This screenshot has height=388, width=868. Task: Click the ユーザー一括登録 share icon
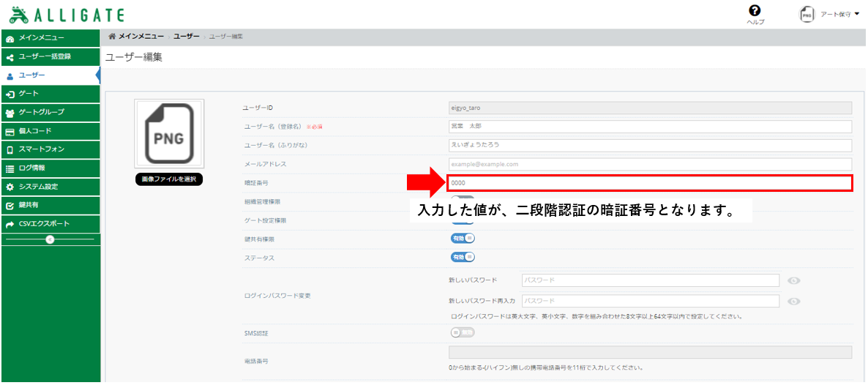tap(10, 57)
